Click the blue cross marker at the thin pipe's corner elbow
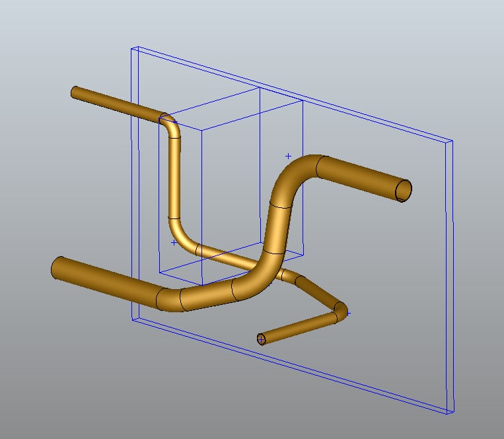Screen dimensions: 504x439 [x=348, y=313]
